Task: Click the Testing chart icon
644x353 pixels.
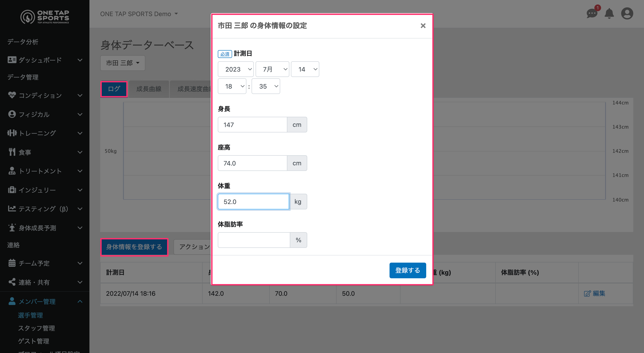Action: [12, 209]
